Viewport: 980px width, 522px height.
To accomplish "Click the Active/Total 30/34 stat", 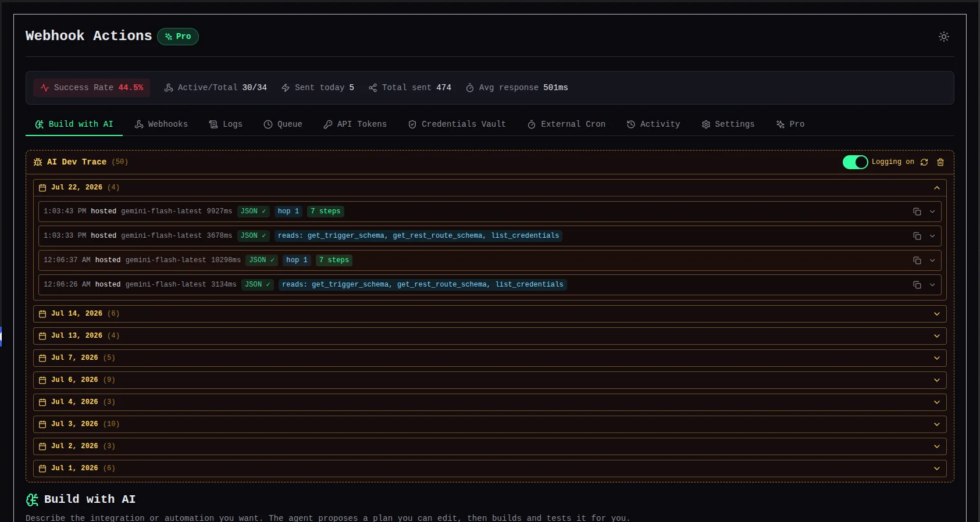I will tap(215, 88).
